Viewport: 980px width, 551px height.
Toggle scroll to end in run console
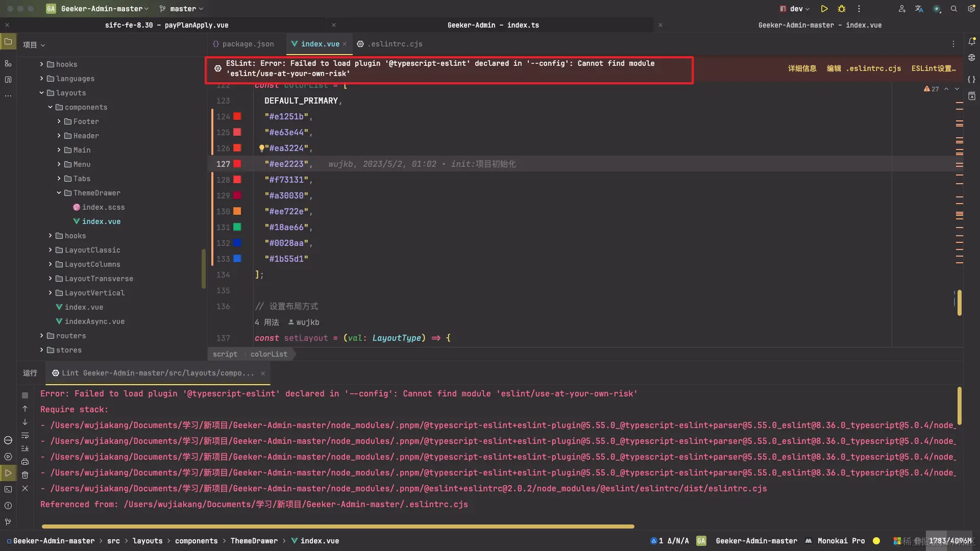pyautogui.click(x=25, y=448)
